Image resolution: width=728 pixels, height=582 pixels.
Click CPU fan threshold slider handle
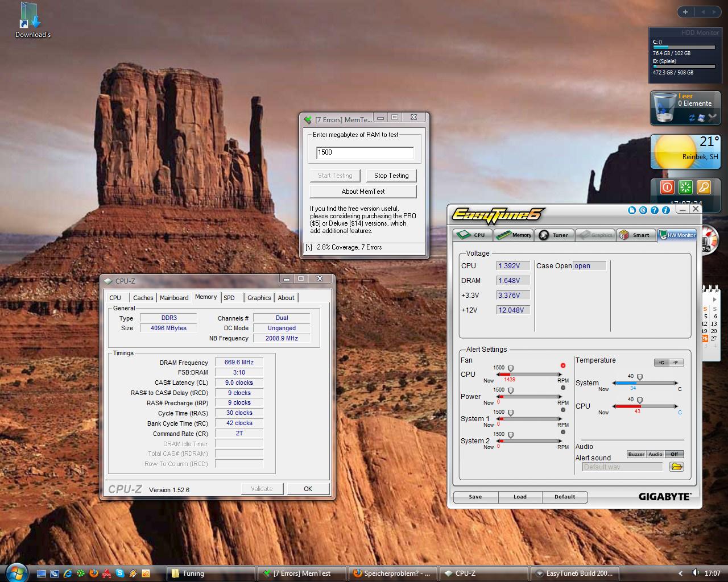(511, 369)
